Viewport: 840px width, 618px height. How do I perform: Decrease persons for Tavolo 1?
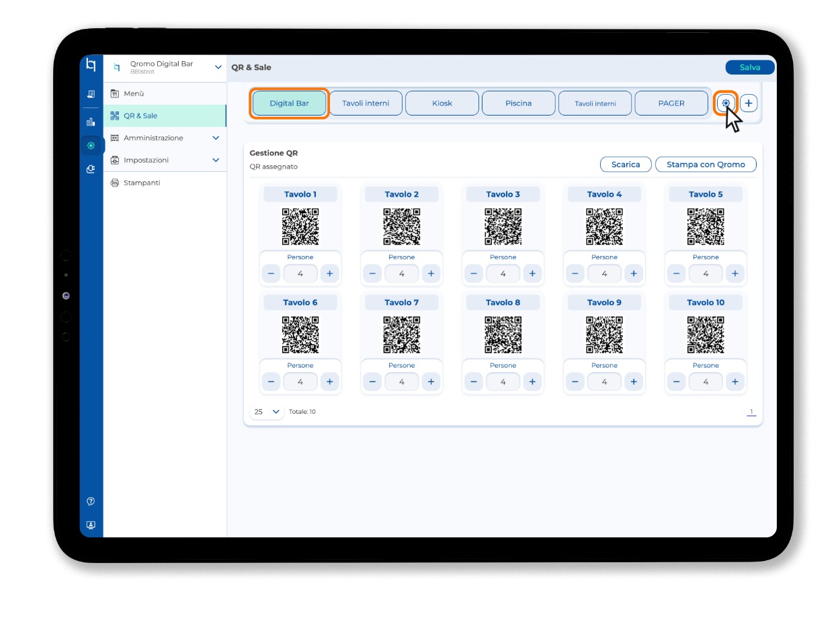(271, 273)
